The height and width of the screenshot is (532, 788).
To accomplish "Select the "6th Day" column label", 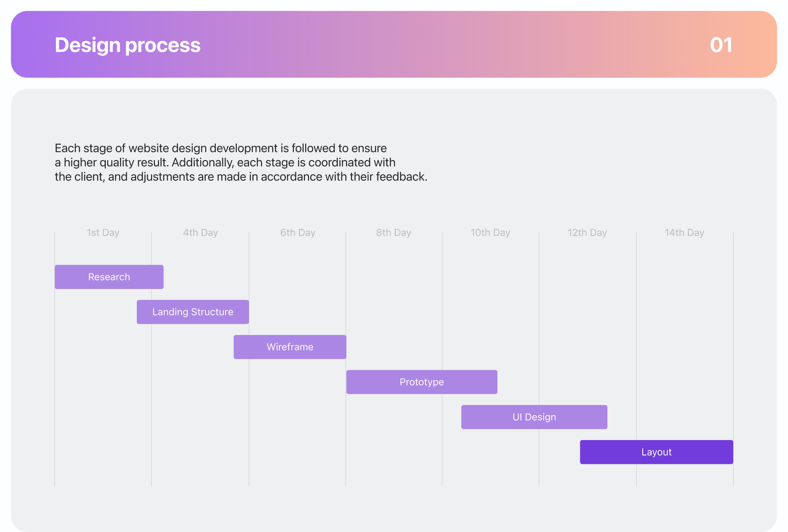I will tap(298, 233).
